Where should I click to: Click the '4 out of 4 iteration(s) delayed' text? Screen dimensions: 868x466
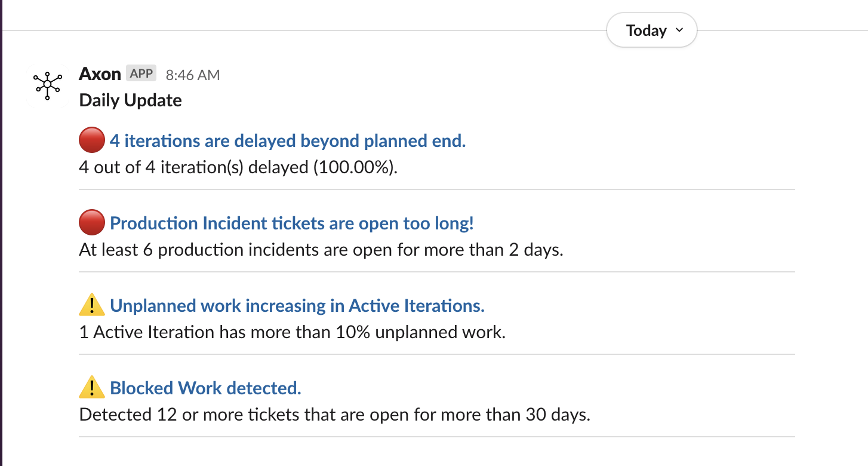coord(238,167)
